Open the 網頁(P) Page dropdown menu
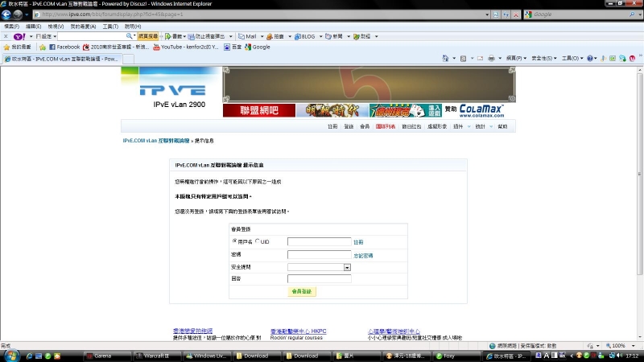This screenshot has height=362, width=644. point(516,58)
